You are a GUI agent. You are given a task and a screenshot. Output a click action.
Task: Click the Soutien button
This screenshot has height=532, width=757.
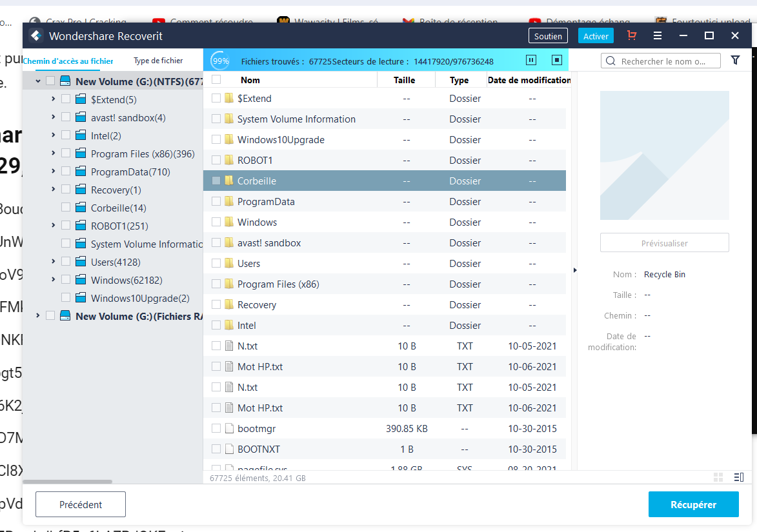(548, 36)
